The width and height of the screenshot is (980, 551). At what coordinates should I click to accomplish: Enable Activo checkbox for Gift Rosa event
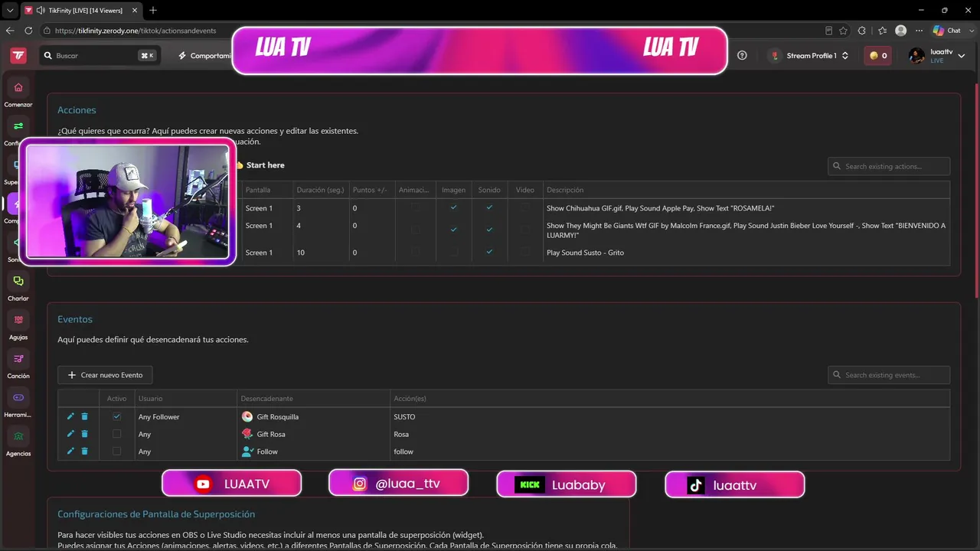point(116,434)
